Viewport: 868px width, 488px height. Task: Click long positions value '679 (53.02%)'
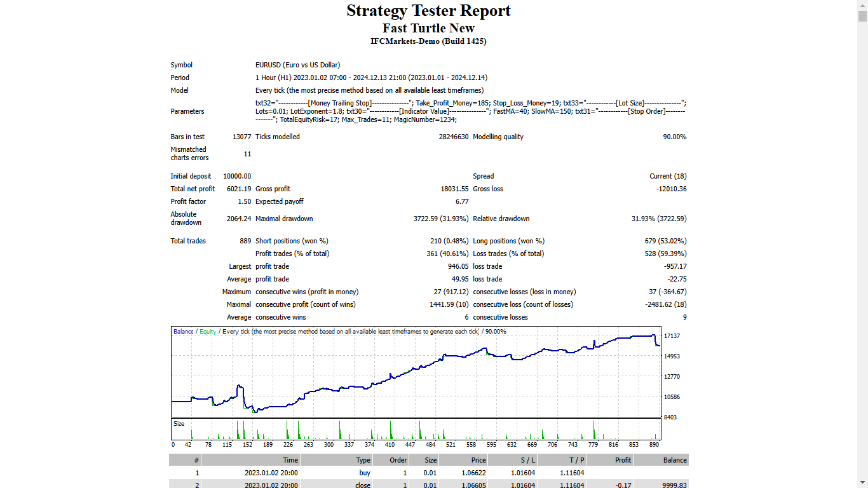[x=665, y=241]
